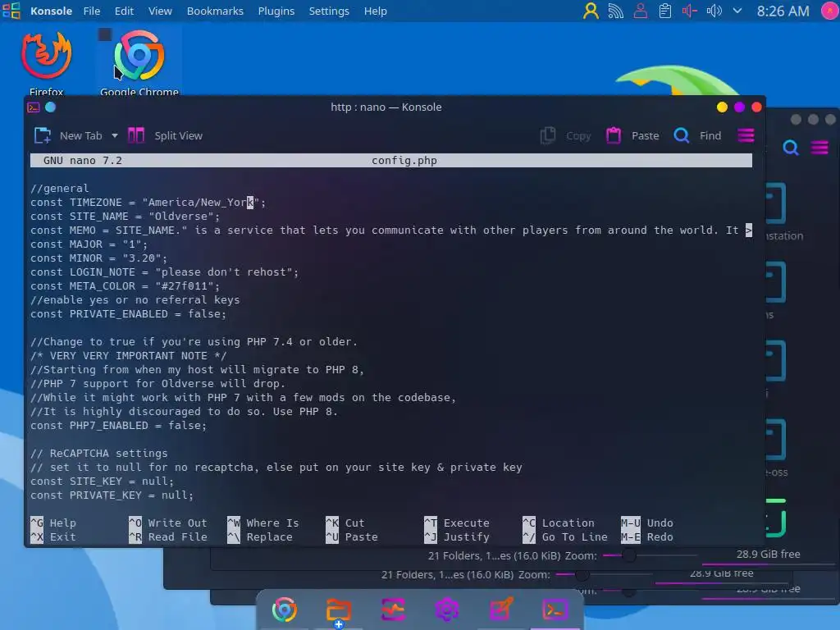
Task: Open the Help menu
Action: [376, 11]
